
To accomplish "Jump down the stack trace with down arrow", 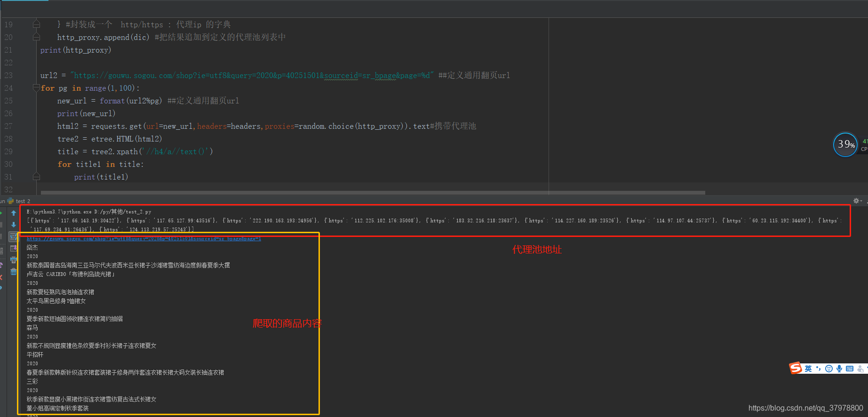I will coord(14,225).
